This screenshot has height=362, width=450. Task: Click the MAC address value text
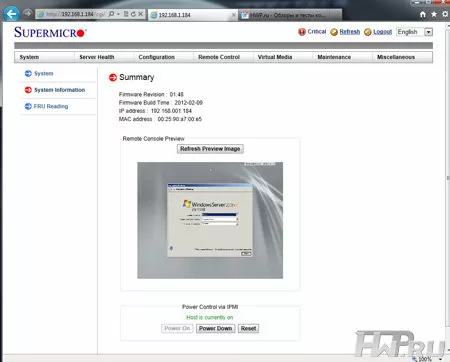coord(180,119)
